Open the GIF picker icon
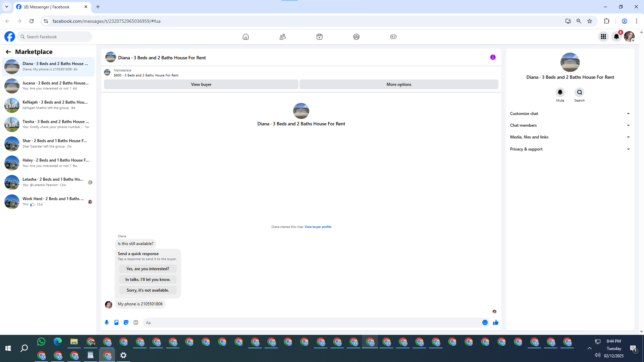 tap(136, 322)
